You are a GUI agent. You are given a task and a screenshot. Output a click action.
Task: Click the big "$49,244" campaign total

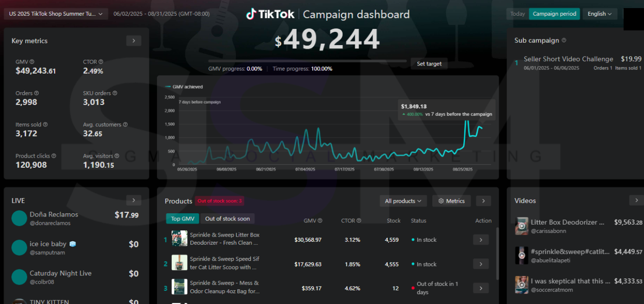pyautogui.click(x=327, y=39)
